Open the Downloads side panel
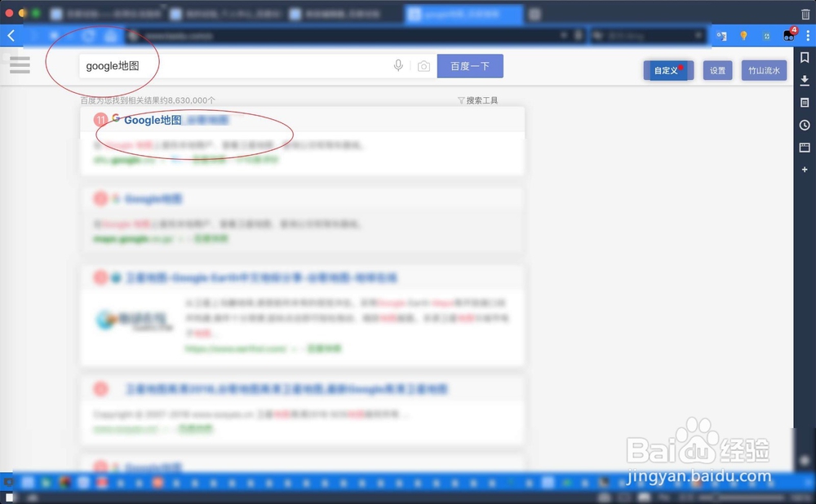 (x=805, y=80)
